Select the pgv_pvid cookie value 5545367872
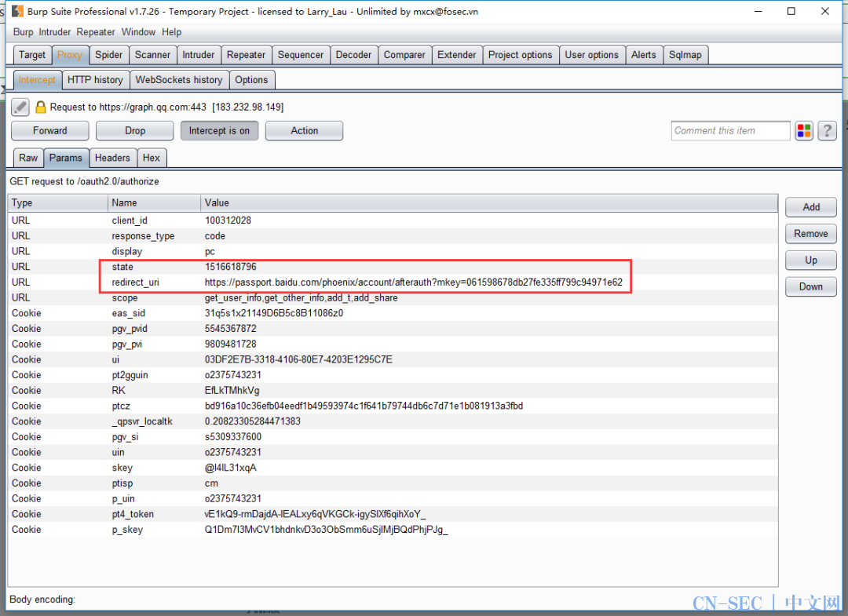Image resolution: width=848 pixels, height=616 pixels. [230, 329]
